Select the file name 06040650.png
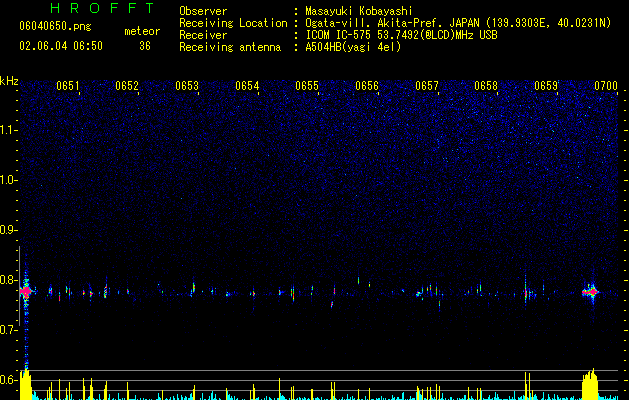The width and height of the screenshot is (629, 400). [55, 27]
